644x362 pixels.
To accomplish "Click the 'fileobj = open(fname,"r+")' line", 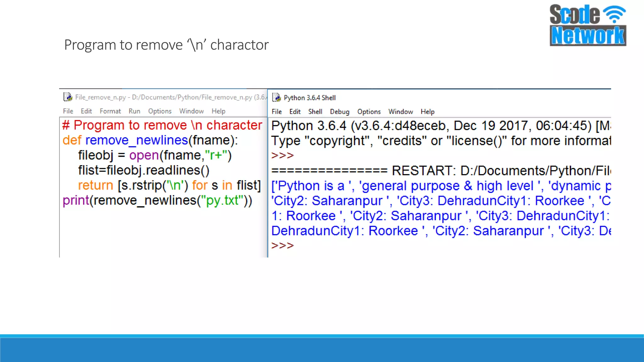I will 155,155.
